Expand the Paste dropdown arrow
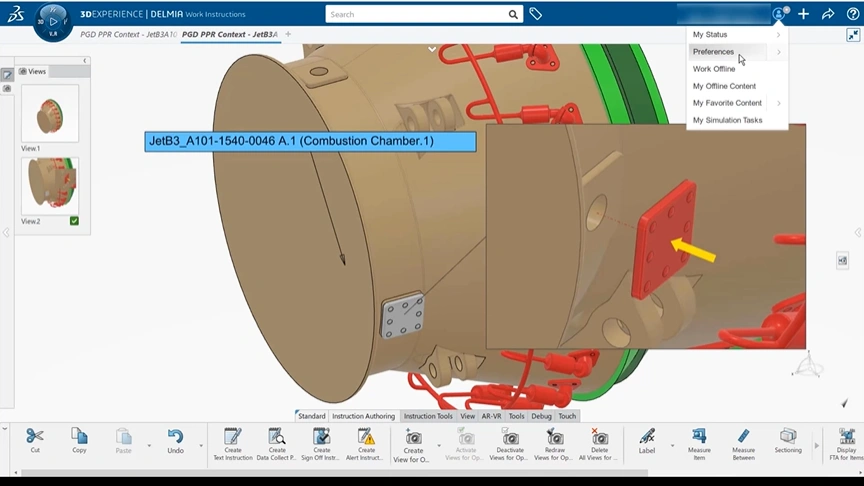 149,445
